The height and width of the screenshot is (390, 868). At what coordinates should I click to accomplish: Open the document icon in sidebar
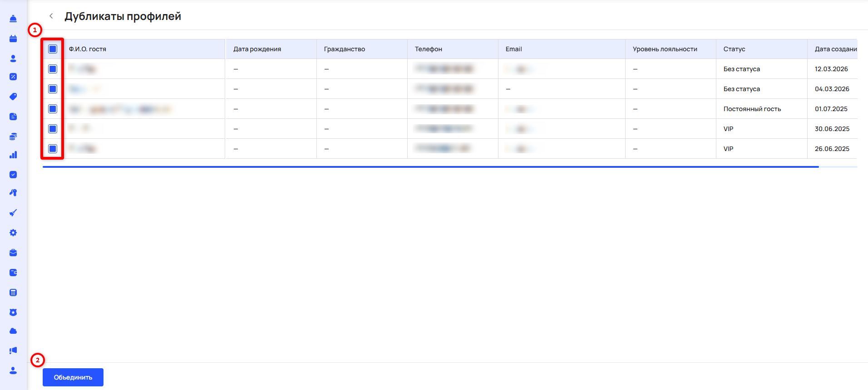pos(13,117)
